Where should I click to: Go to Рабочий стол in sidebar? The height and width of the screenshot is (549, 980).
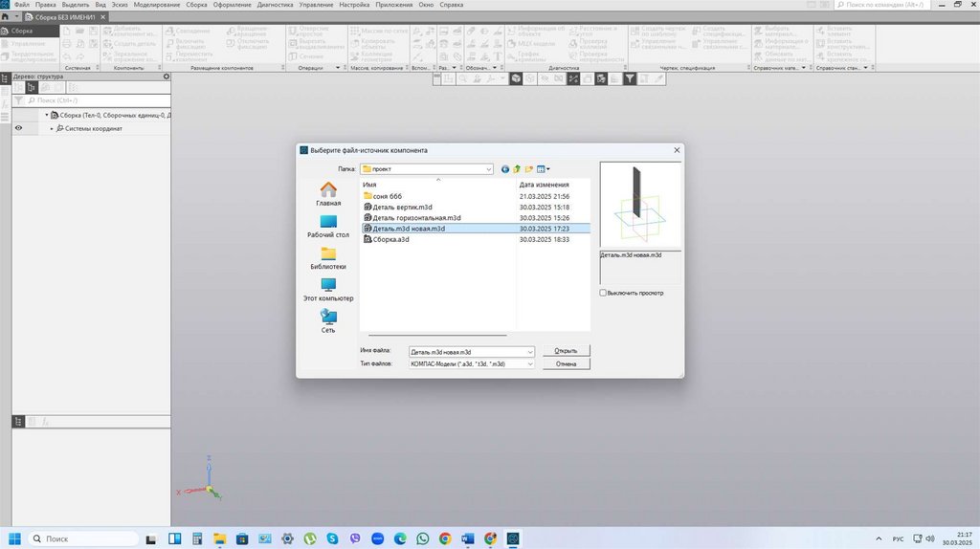[328, 226]
